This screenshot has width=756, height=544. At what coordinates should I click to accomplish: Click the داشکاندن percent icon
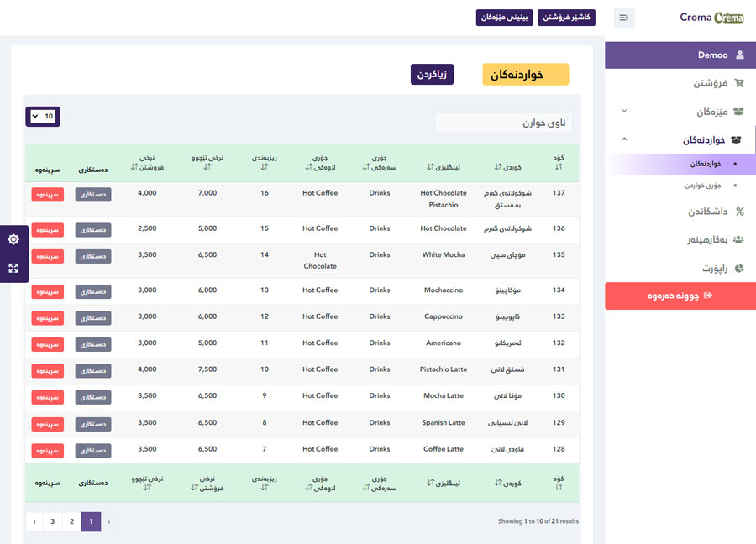coord(739,212)
